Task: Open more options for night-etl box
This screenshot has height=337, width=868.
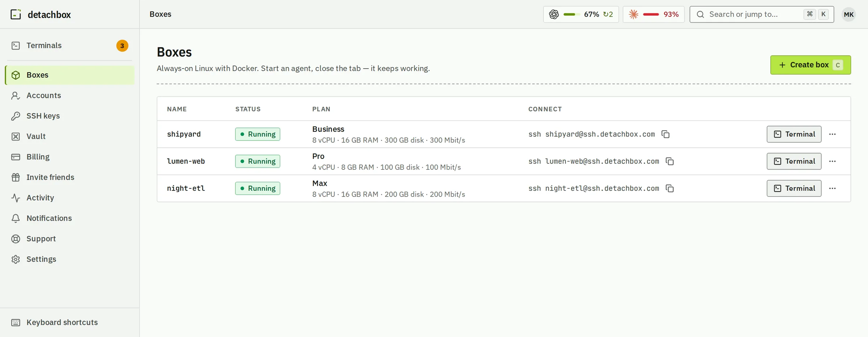Action: tap(832, 188)
